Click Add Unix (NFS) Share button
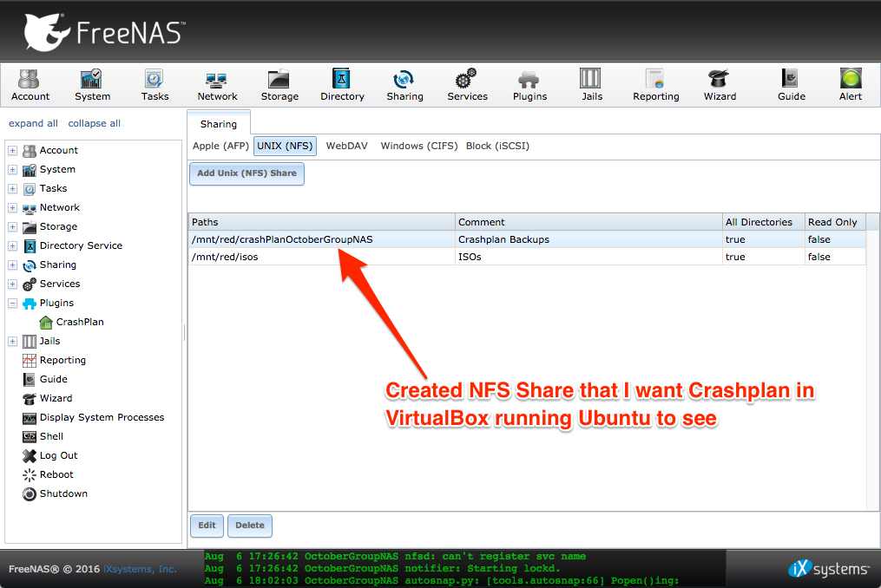 (x=247, y=173)
